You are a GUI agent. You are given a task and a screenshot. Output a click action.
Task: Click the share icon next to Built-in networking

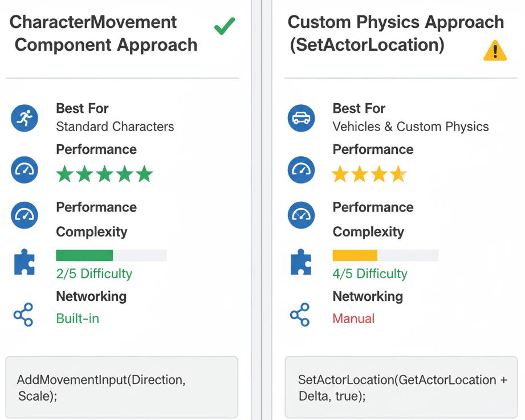23,315
